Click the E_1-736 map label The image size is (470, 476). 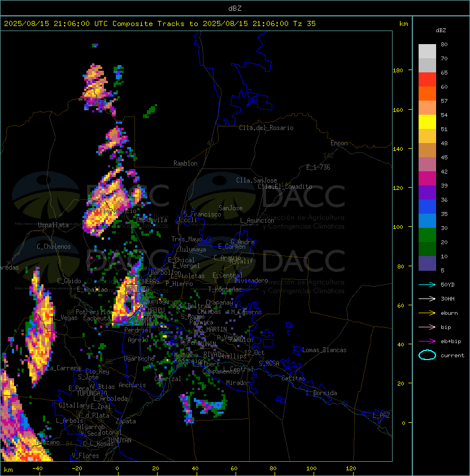[318, 167]
